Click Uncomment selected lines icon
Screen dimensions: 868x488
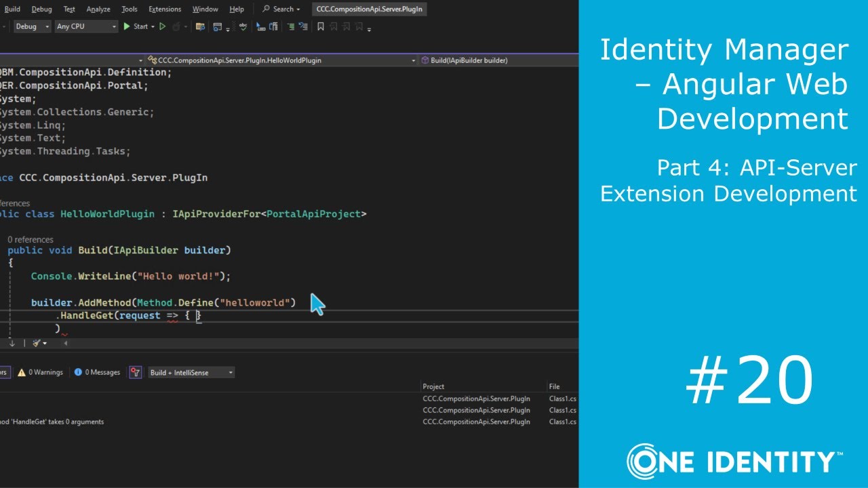click(x=303, y=26)
